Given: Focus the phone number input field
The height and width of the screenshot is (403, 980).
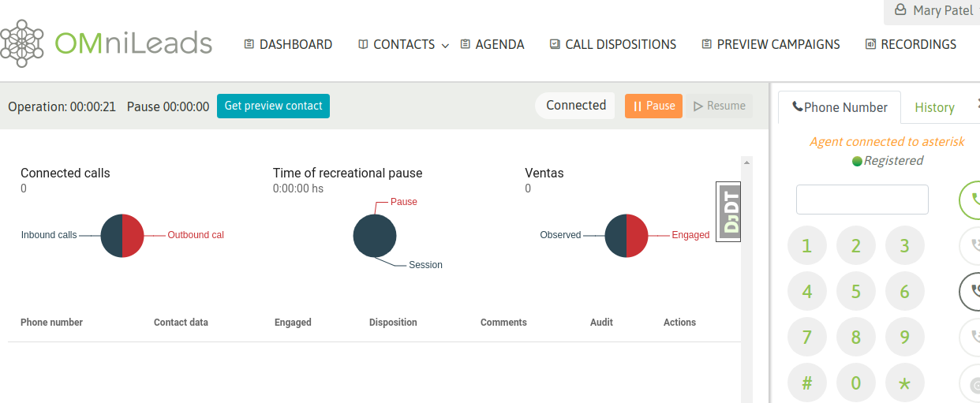Looking at the screenshot, I should pyautogui.click(x=862, y=200).
